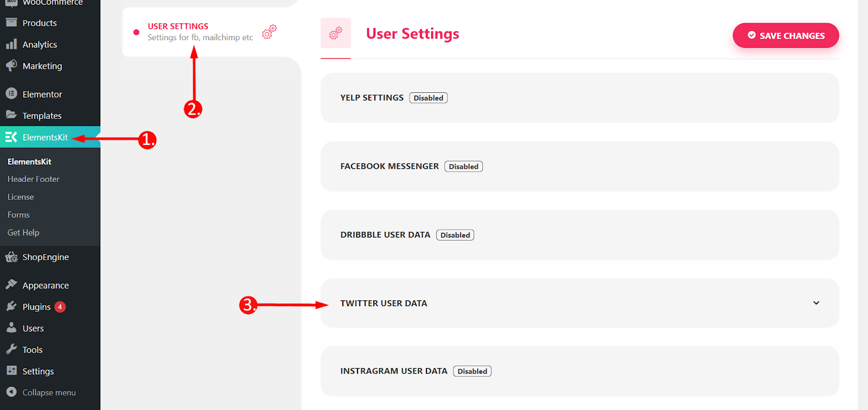Click the Collapse menu link

pos(50,392)
